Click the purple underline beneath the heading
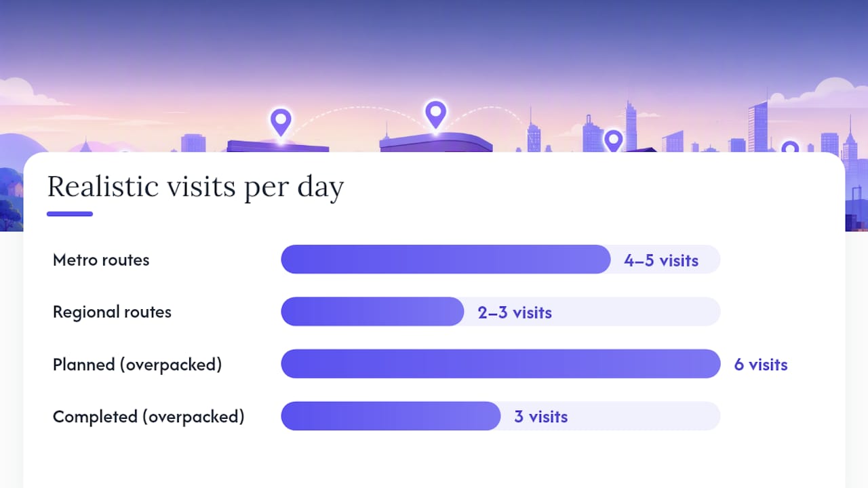 [70, 214]
